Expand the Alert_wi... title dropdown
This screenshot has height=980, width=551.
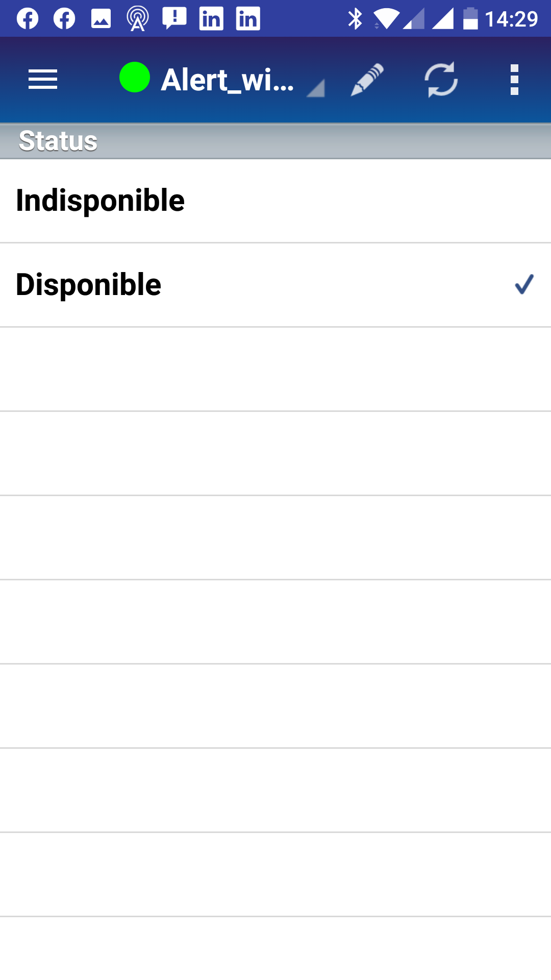pyautogui.click(x=228, y=80)
